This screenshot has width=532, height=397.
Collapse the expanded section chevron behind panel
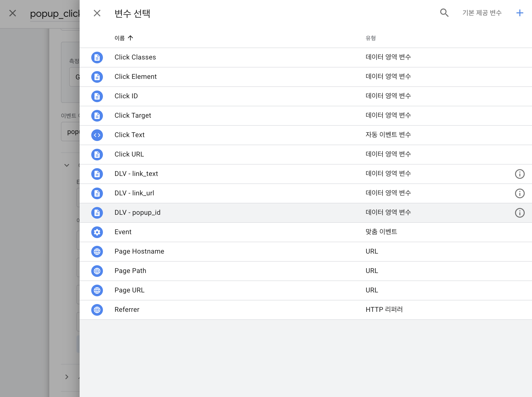click(67, 165)
